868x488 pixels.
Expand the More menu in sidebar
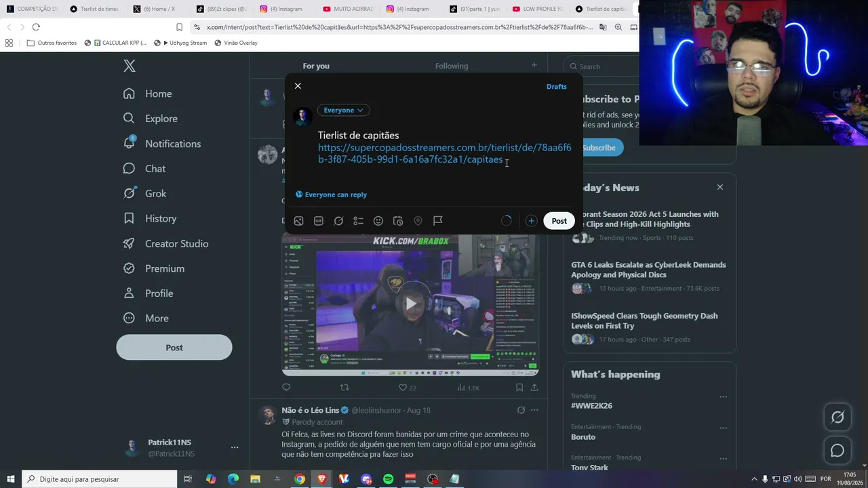click(x=146, y=319)
